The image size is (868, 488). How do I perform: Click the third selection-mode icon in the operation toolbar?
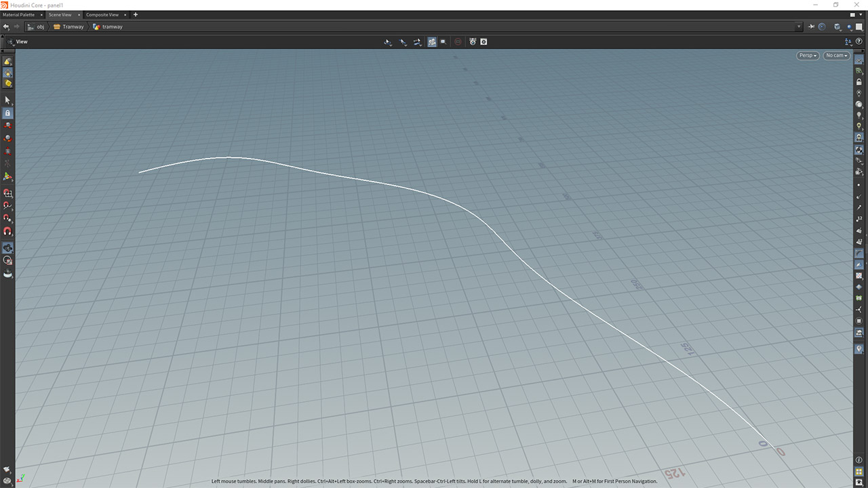[x=417, y=42]
